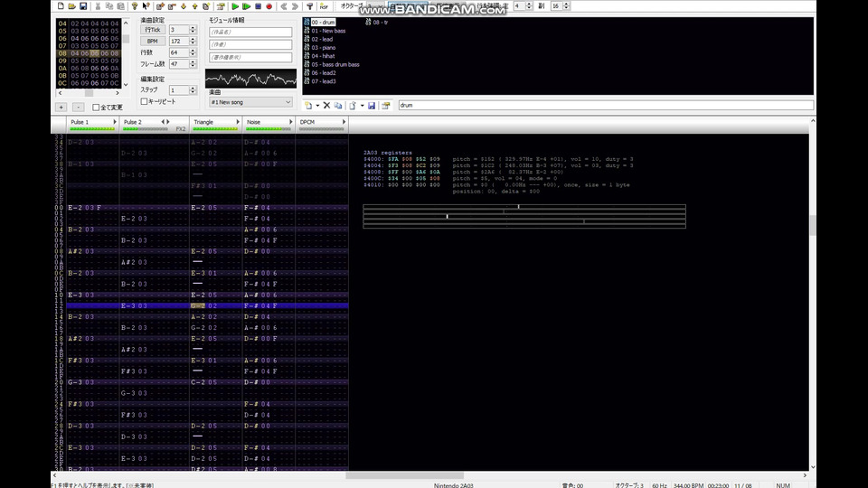Click the Edit instrument icon
The image size is (868, 488).
[x=386, y=105]
